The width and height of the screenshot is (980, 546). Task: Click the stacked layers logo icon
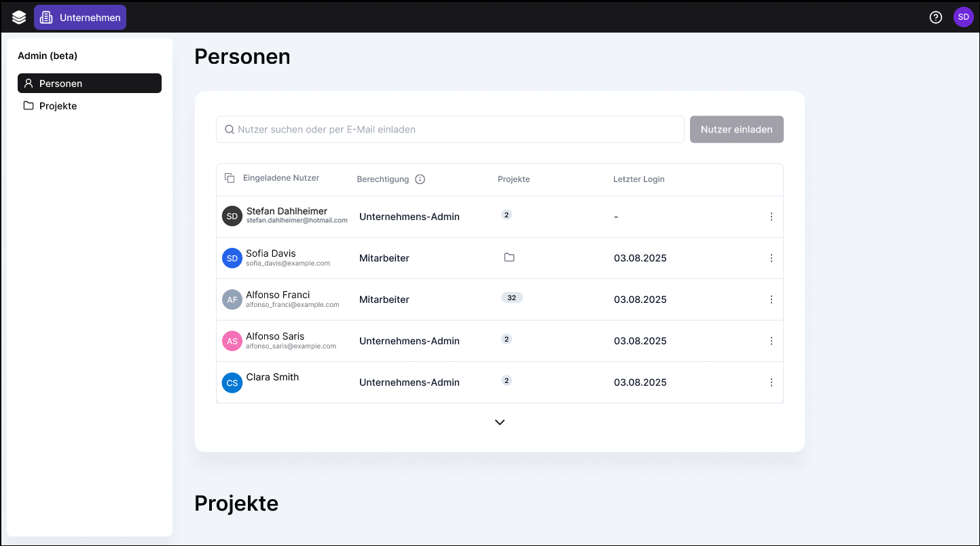(x=19, y=18)
